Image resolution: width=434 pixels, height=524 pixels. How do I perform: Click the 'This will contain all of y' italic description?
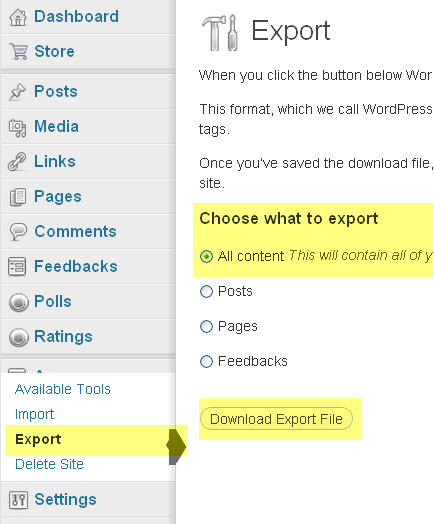pos(361,256)
